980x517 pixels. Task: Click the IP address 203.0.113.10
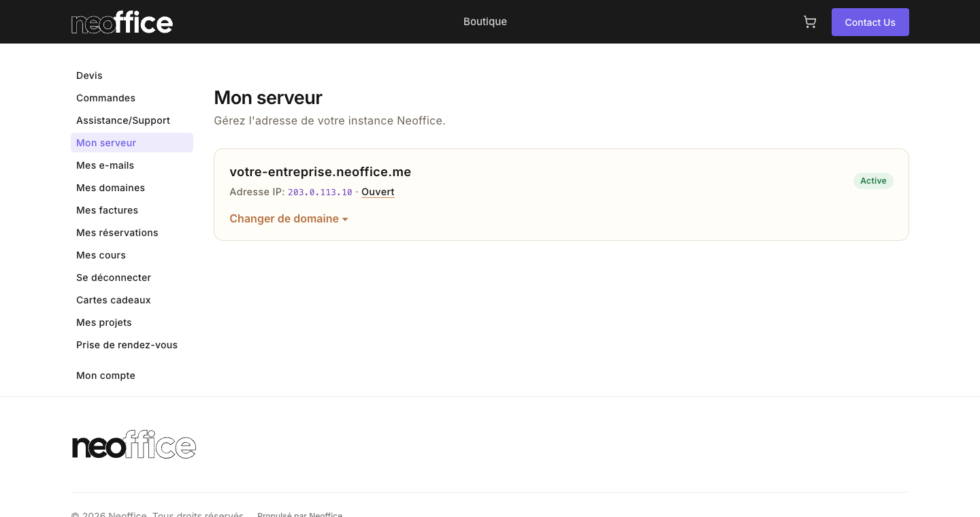coord(320,193)
